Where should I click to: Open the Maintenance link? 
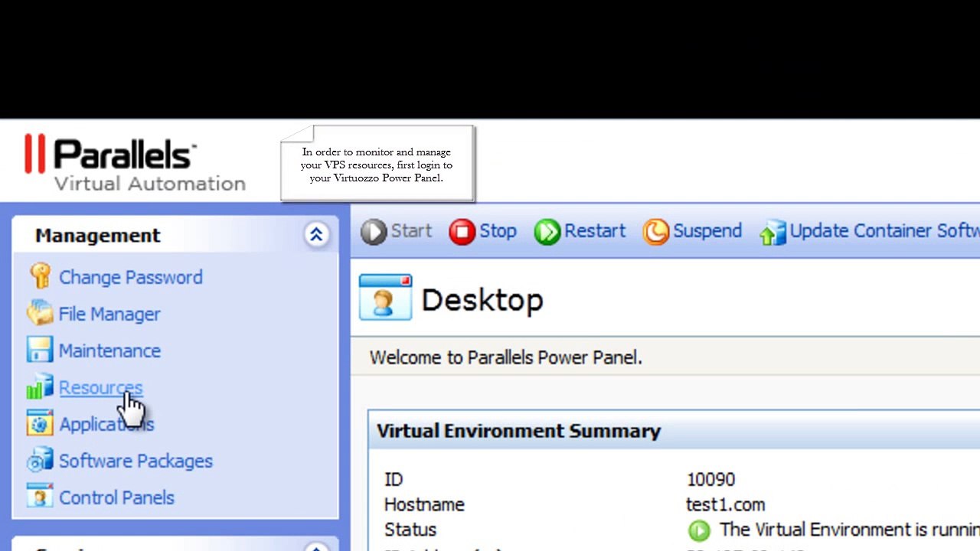(x=109, y=350)
